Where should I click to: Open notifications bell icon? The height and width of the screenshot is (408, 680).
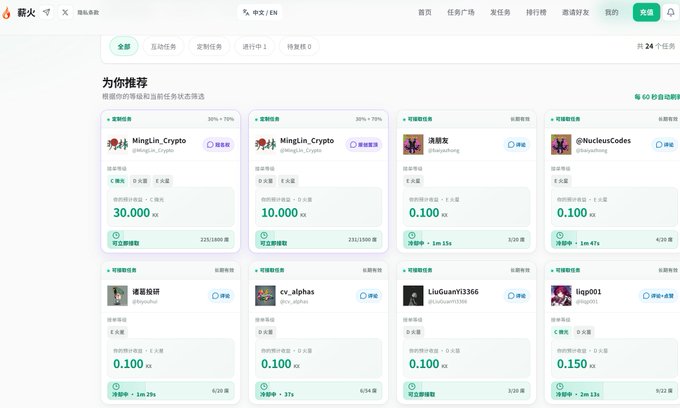point(670,13)
